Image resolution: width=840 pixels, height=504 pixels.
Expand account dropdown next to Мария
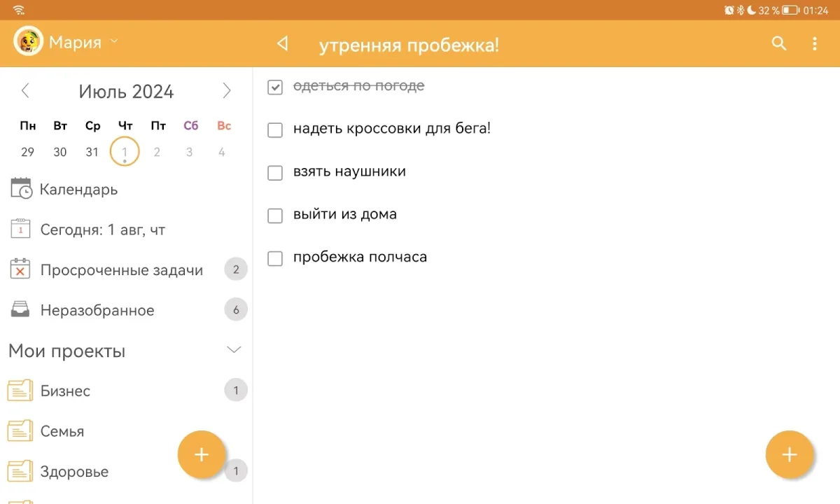click(x=114, y=42)
